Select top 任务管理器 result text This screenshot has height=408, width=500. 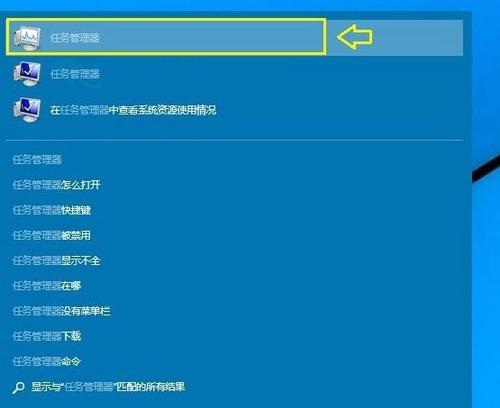[75, 38]
